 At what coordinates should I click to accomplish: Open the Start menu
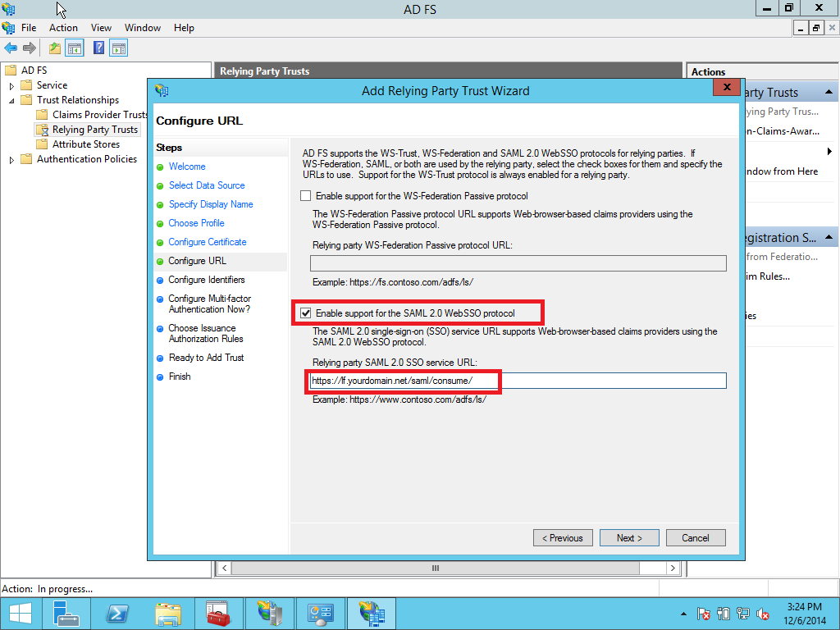[x=19, y=613]
